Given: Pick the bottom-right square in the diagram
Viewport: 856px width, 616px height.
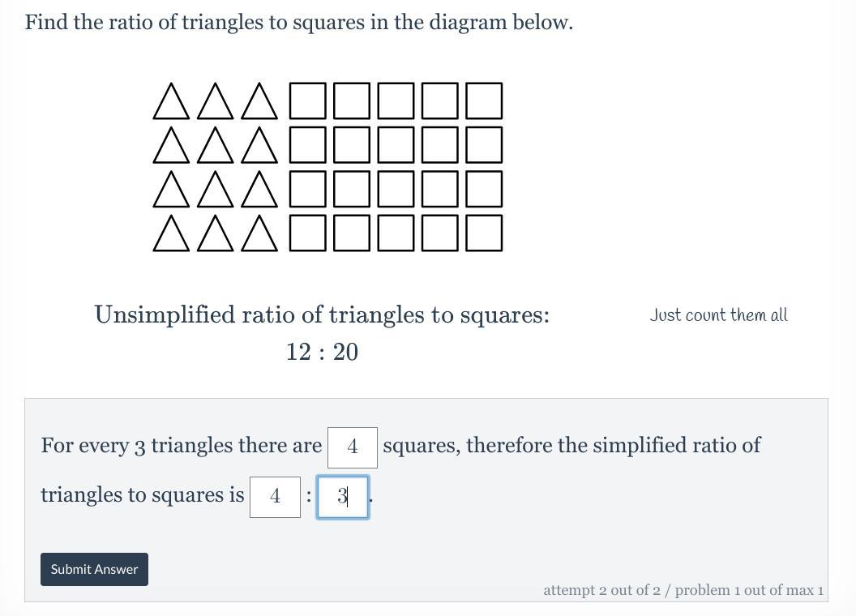Looking at the screenshot, I should point(484,233).
